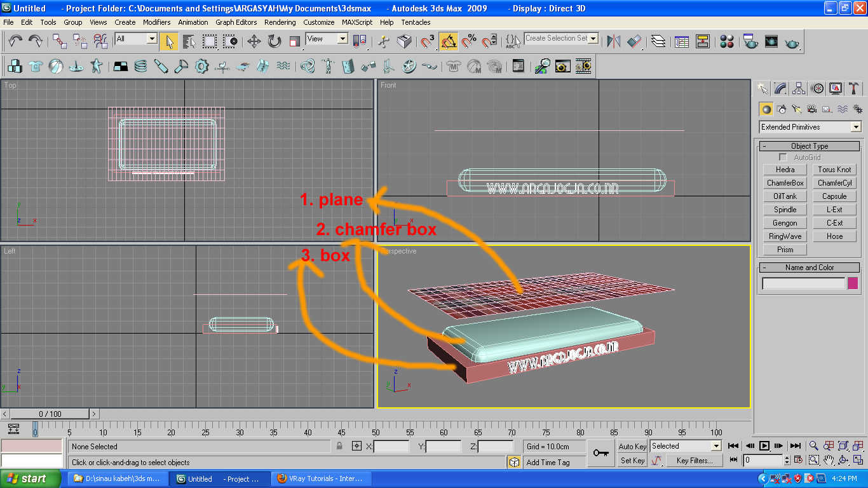Toggle the Spinner Snap button

(x=489, y=41)
